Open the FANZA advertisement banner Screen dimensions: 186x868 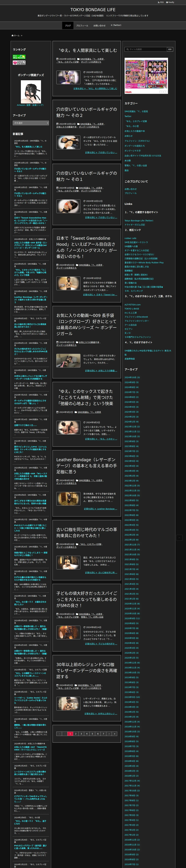point(146,76)
